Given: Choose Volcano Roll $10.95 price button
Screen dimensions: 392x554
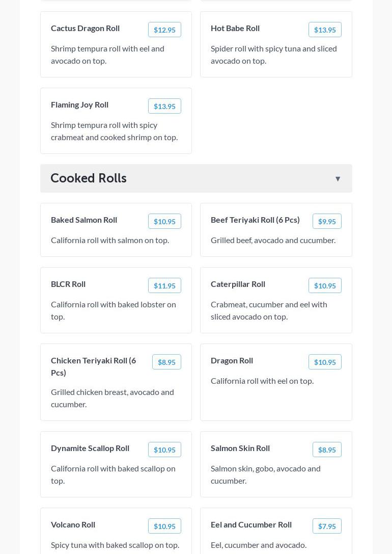Looking at the screenshot, I should 164,526.
